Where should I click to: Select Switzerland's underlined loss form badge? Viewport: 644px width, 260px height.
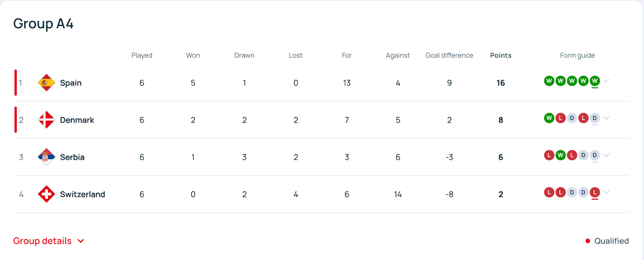coord(594,192)
